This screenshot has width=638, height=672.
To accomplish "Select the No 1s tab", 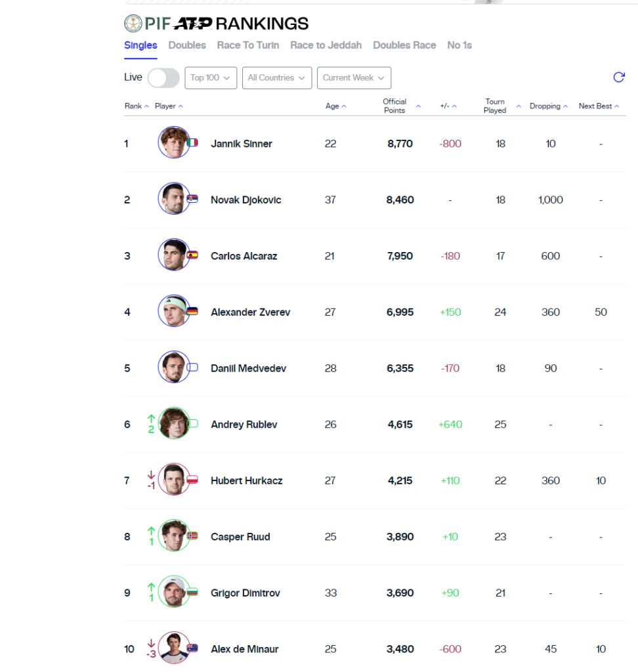I will [459, 45].
